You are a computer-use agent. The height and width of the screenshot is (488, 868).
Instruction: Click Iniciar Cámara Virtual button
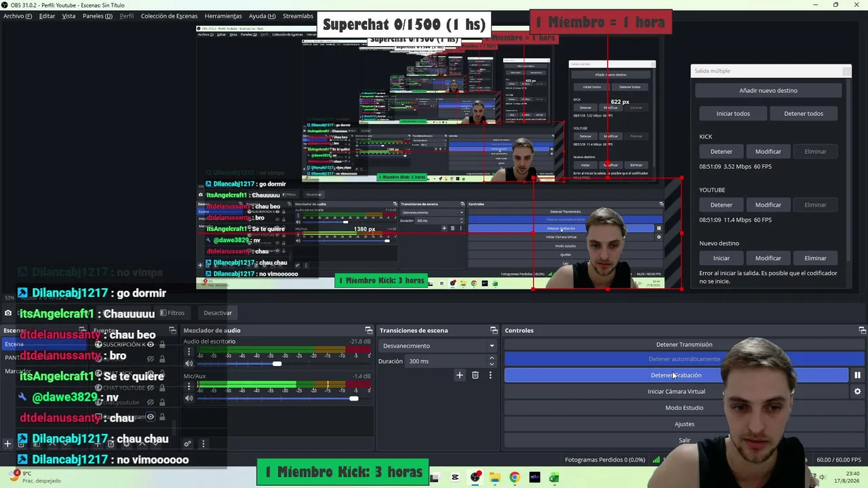(676, 391)
